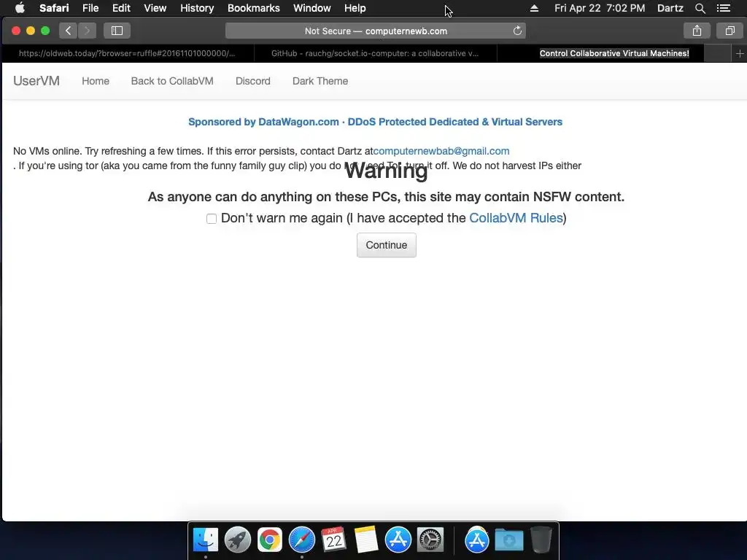Click Safari's back navigation arrow
The width and height of the screenshot is (747, 560).
68,31
